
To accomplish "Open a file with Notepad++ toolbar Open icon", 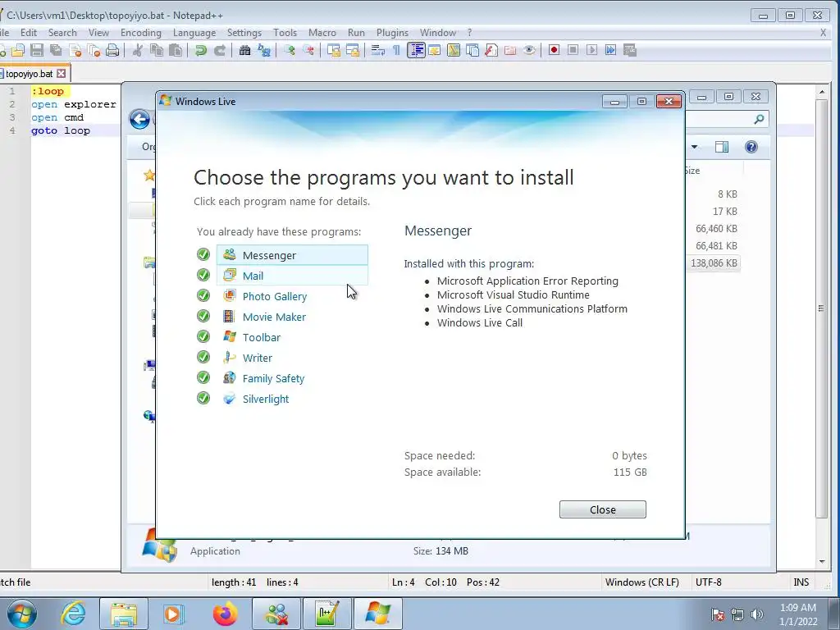I will click(x=18, y=50).
